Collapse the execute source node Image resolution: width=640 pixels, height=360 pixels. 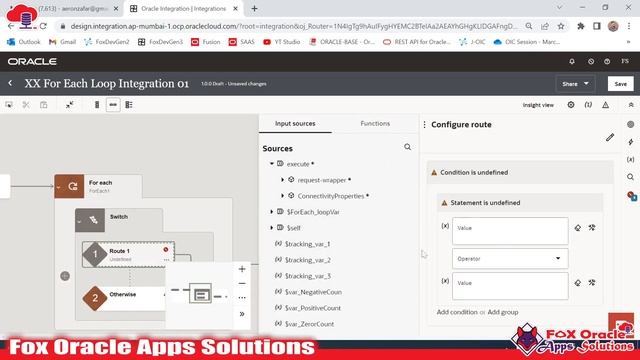pos(271,164)
